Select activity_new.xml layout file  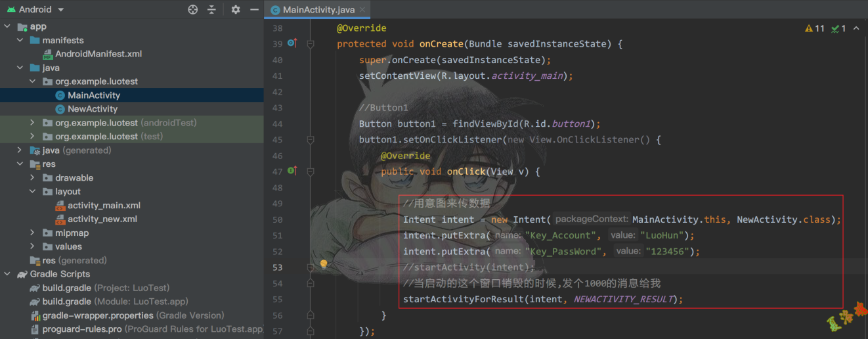coord(102,219)
